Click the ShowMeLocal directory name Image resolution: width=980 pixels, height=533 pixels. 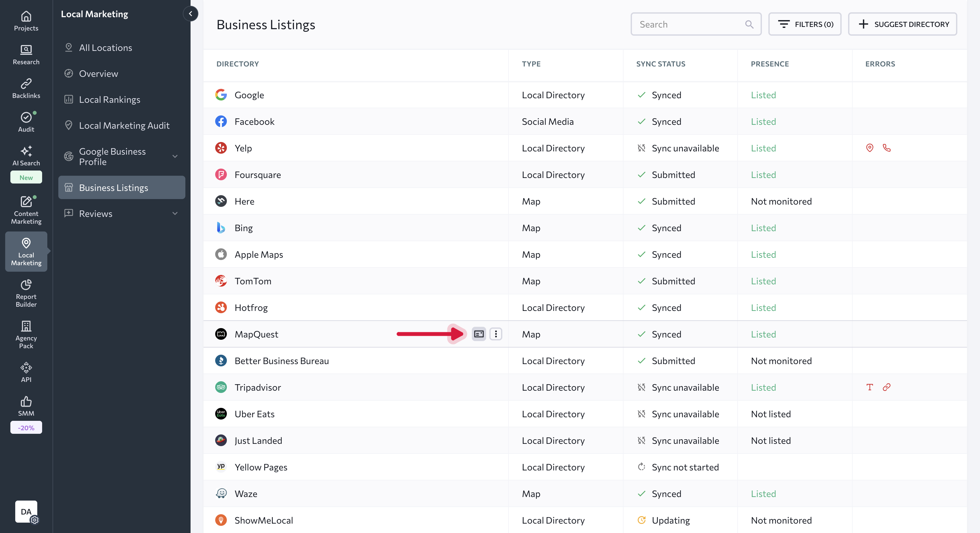[264, 520]
